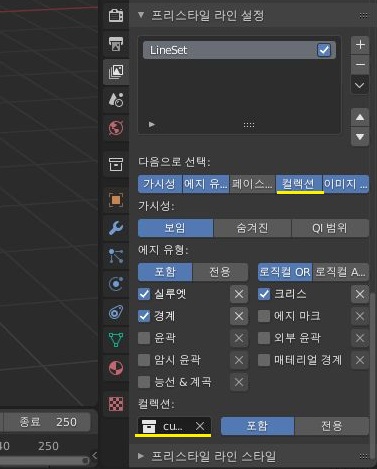
Task: Open the Particles properties tab icon
Action: [x=116, y=256]
